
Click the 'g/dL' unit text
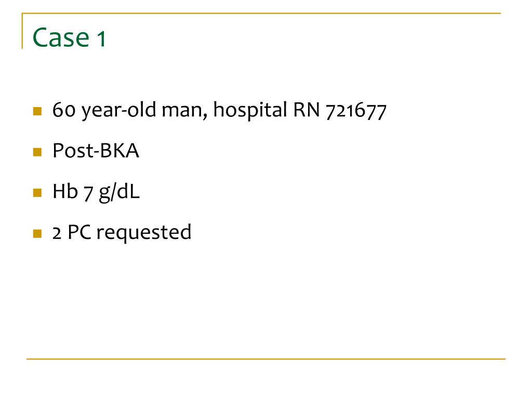[x=119, y=192]
